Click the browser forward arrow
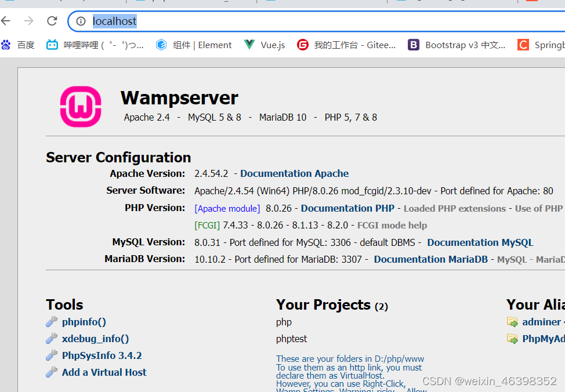 click(28, 21)
